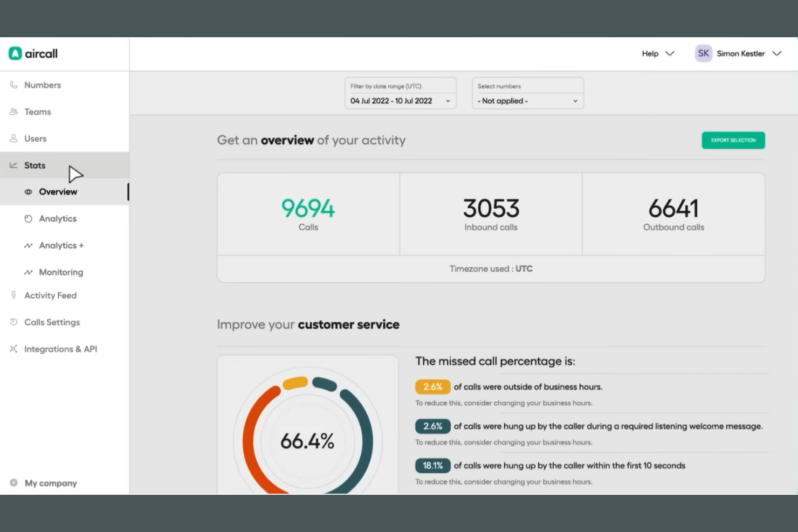Click the Numbers phone icon in sidebar
This screenshot has width=798, height=532.
tap(13, 85)
